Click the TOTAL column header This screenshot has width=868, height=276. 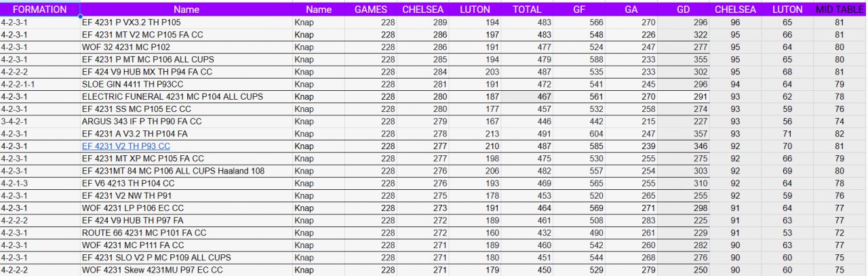click(527, 9)
